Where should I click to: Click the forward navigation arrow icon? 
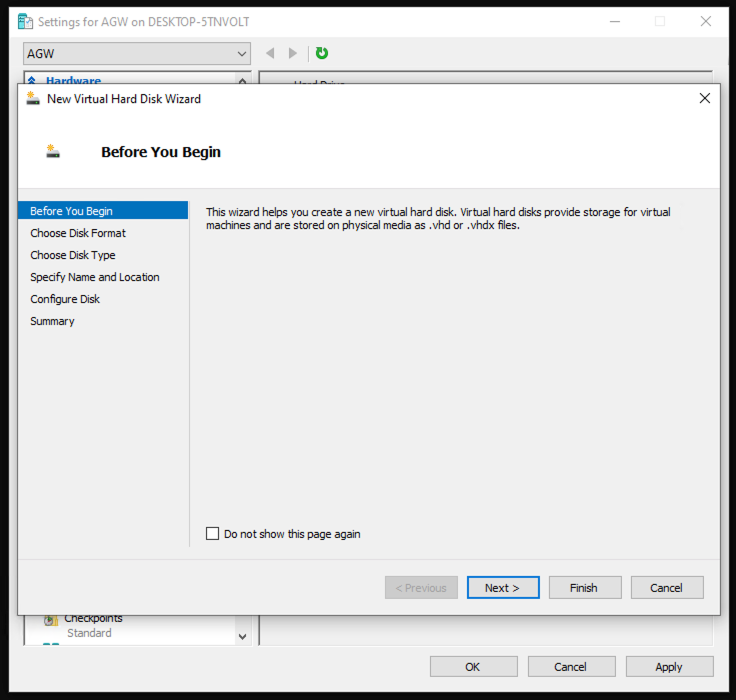293,53
